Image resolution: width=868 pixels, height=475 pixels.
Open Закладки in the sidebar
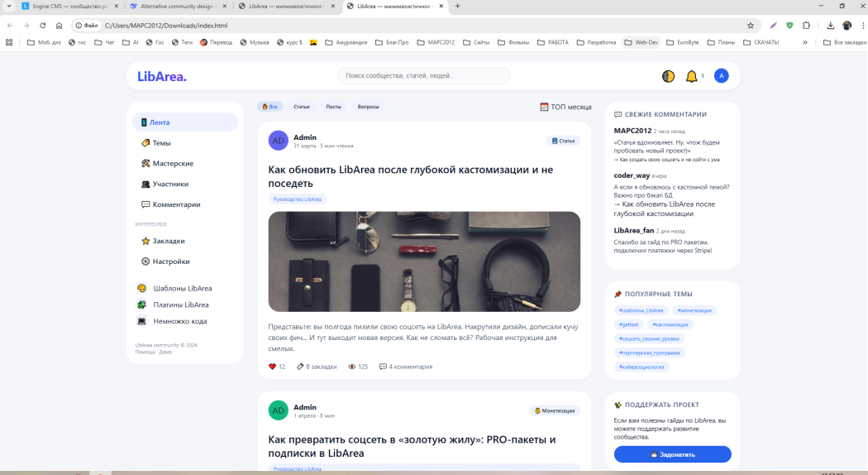pyautogui.click(x=168, y=241)
